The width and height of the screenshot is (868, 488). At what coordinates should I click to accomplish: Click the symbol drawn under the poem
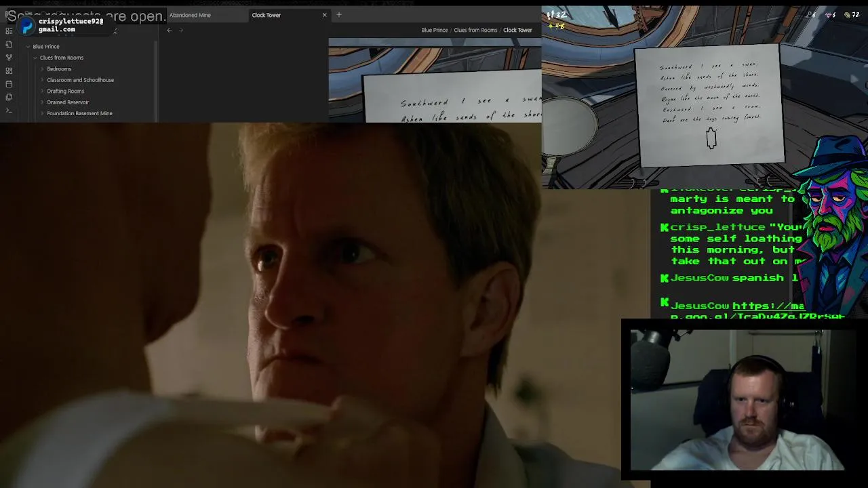point(711,138)
